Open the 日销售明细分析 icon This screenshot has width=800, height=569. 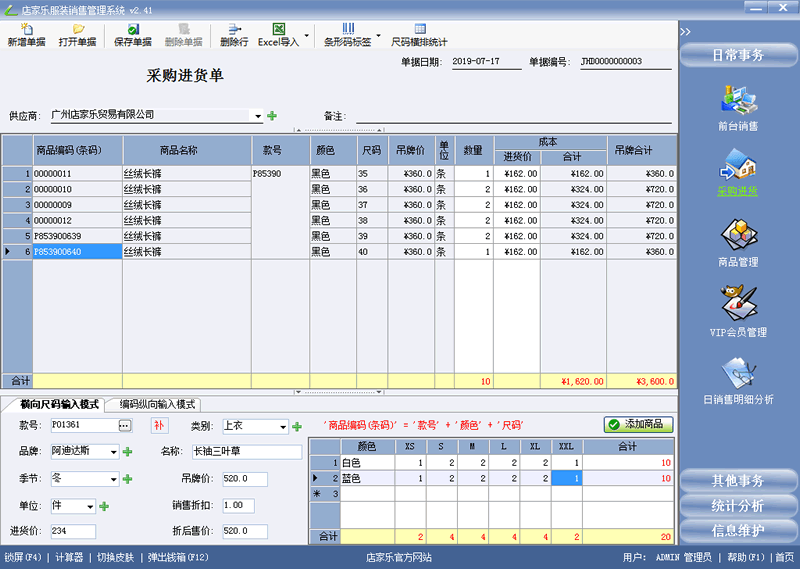[x=738, y=381]
